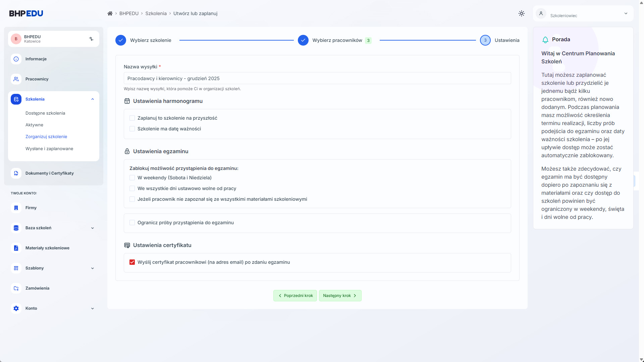This screenshot has width=644, height=362.
Task: Open Pracownicy via its people icon
Action: click(x=16, y=79)
